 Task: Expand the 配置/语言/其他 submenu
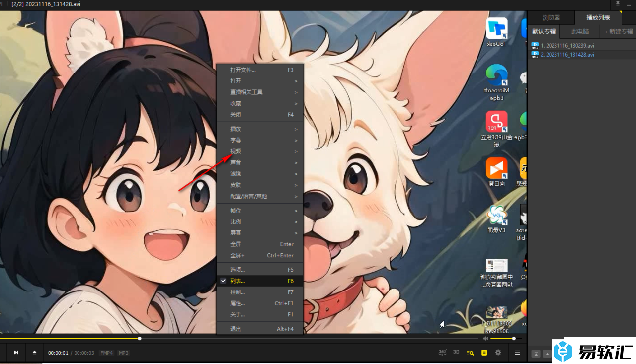tap(260, 196)
